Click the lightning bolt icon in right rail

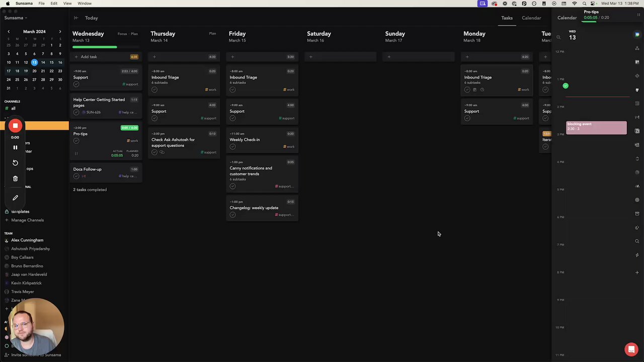(x=637, y=255)
